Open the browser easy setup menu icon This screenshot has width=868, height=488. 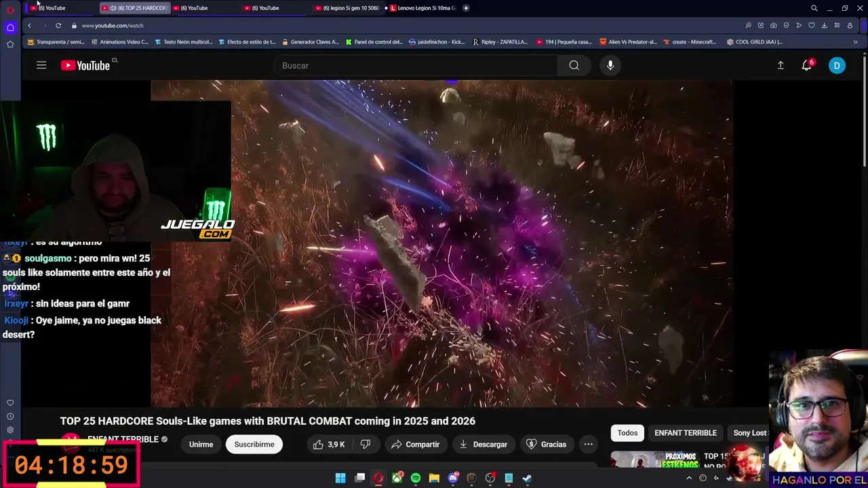click(837, 25)
